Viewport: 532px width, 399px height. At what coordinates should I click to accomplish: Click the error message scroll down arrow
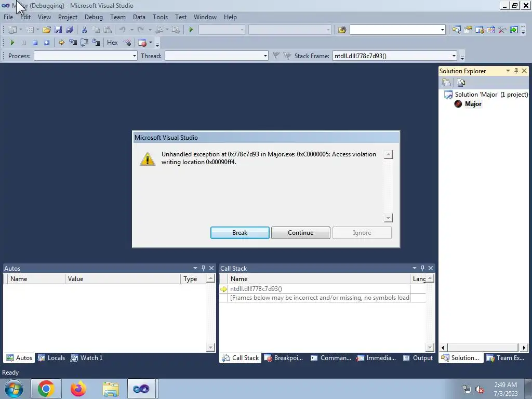(x=388, y=218)
